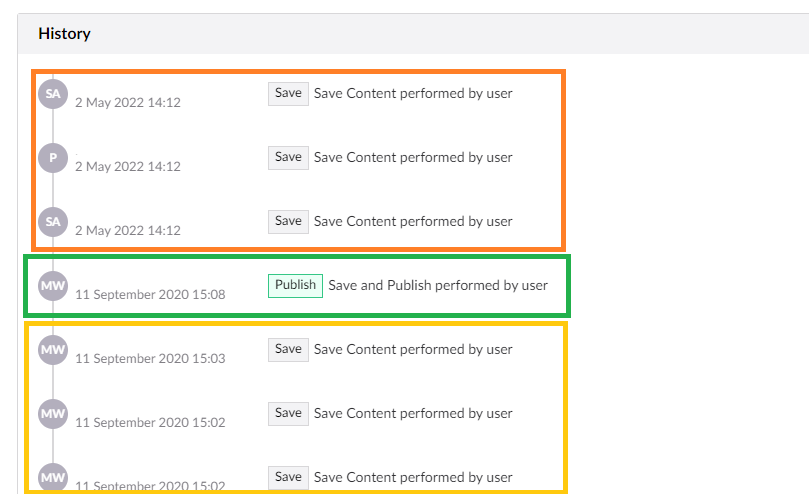Image resolution: width=809 pixels, height=494 pixels.
Task: Select the Save badge directly above the Publish badge
Action: click(288, 221)
